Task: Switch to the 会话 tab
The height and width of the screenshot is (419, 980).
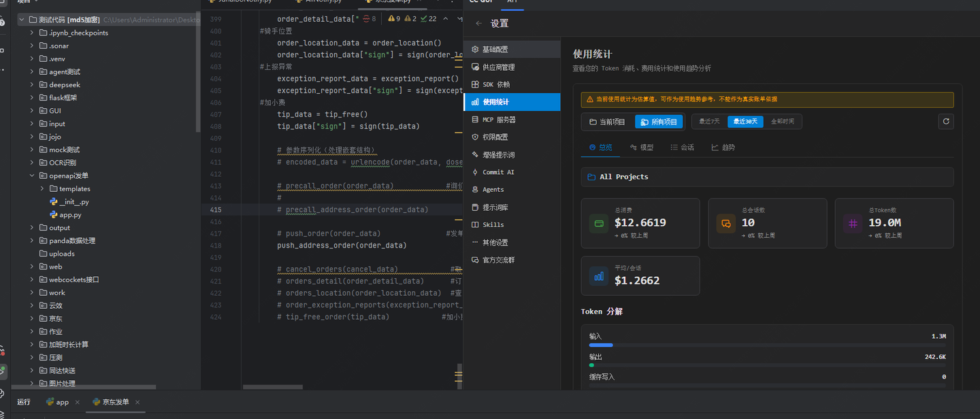Action: pyautogui.click(x=682, y=147)
